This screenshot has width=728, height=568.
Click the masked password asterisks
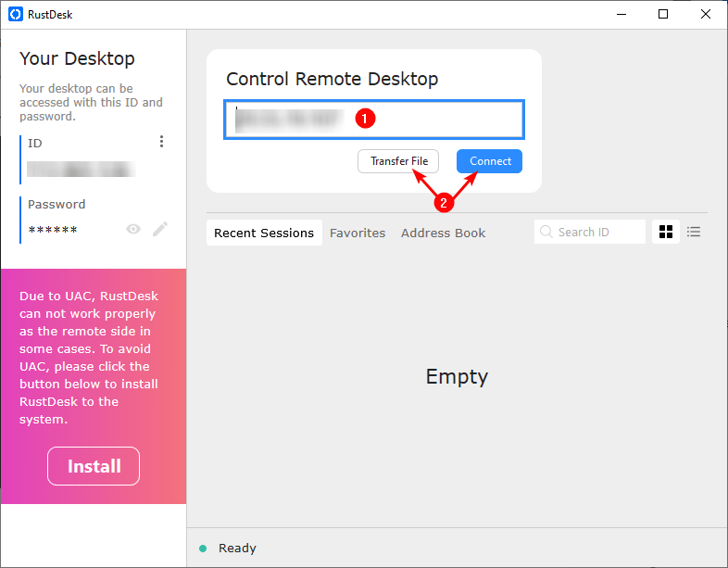[53, 230]
